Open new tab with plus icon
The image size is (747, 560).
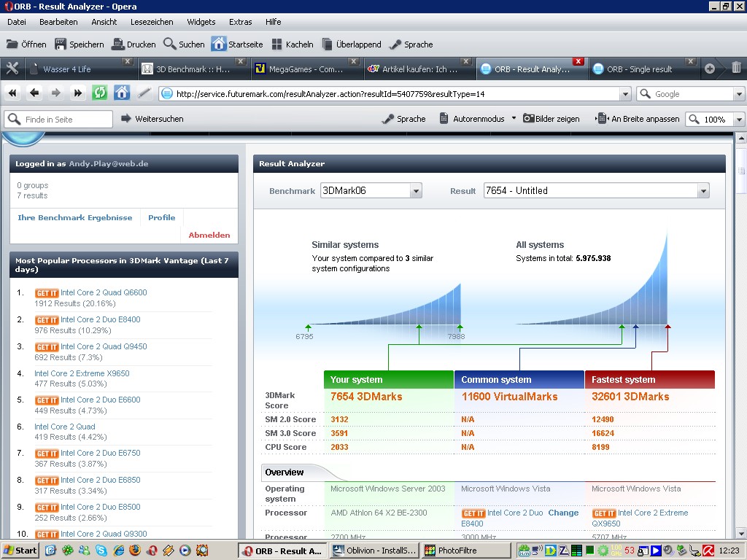click(709, 69)
